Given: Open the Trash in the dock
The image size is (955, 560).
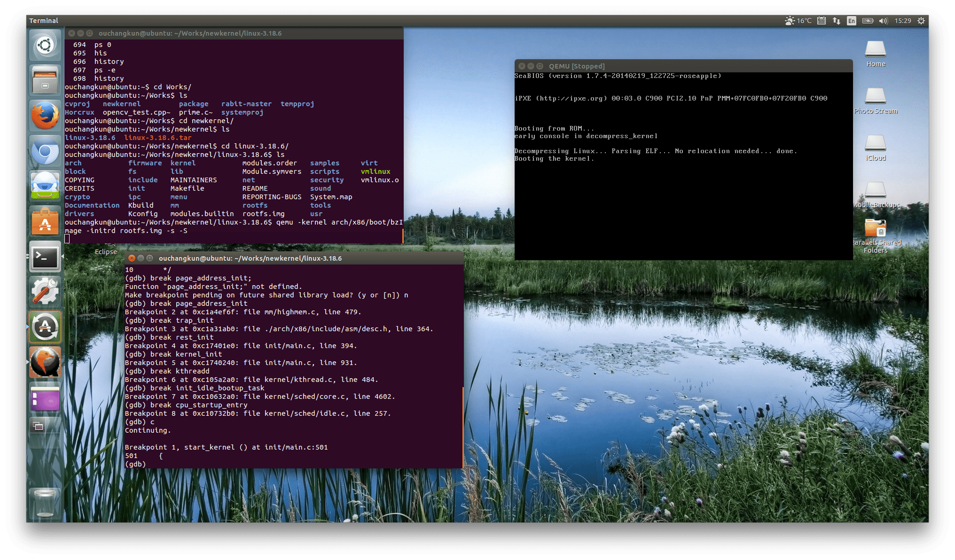Looking at the screenshot, I should pyautogui.click(x=45, y=503).
